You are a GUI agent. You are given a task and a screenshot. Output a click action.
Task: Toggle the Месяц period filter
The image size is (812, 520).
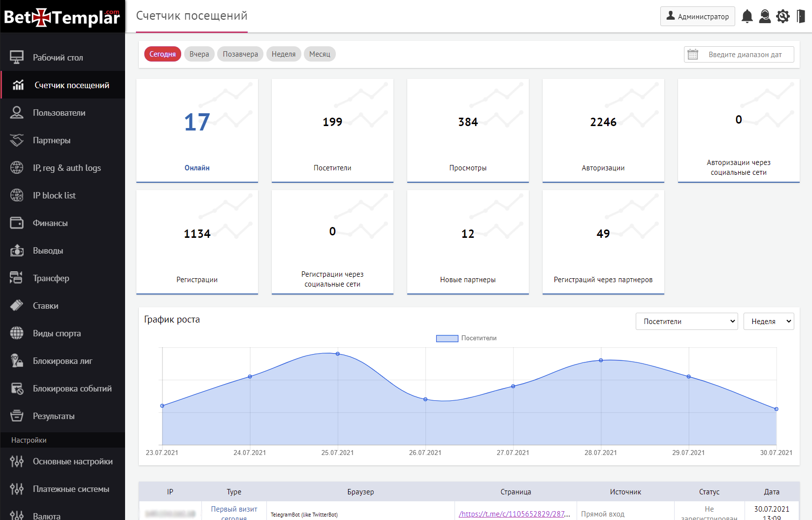(320, 54)
